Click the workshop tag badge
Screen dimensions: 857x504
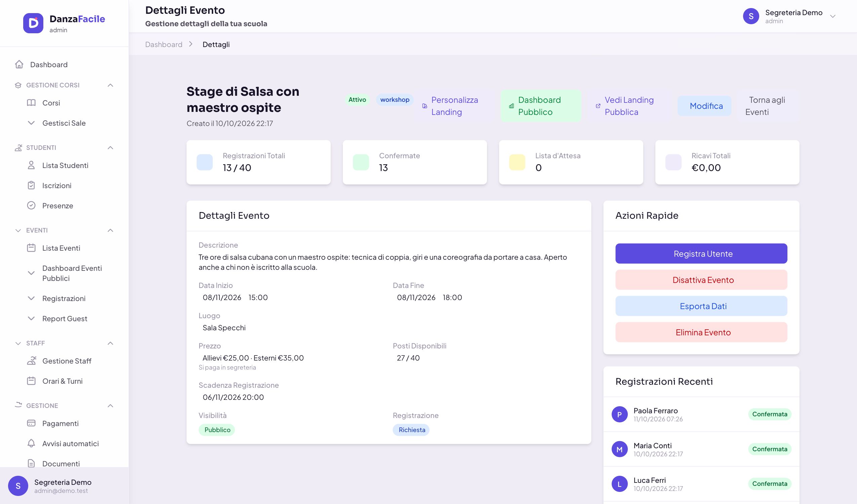(395, 100)
